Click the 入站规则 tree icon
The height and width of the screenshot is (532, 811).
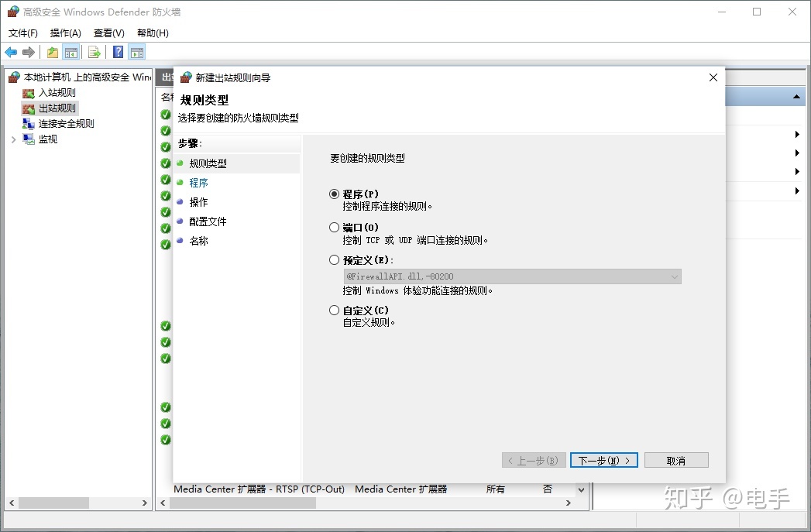point(29,93)
